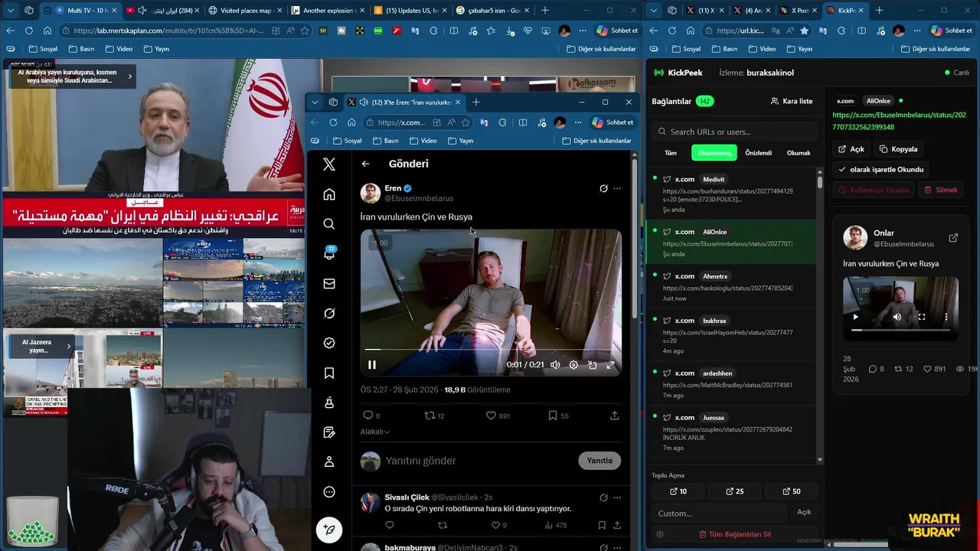Open the X more circle icon in the sidebar
The image size is (980, 551).
[x=329, y=492]
